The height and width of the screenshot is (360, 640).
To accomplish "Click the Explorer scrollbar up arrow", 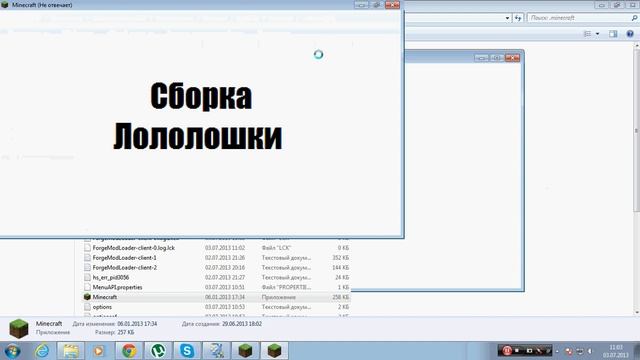I will (x=637, y=45).
